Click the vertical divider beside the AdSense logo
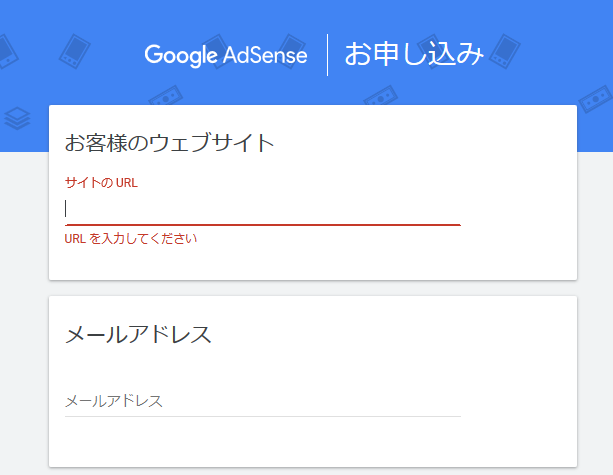613x475 pixels. click(x=327, y=55)
